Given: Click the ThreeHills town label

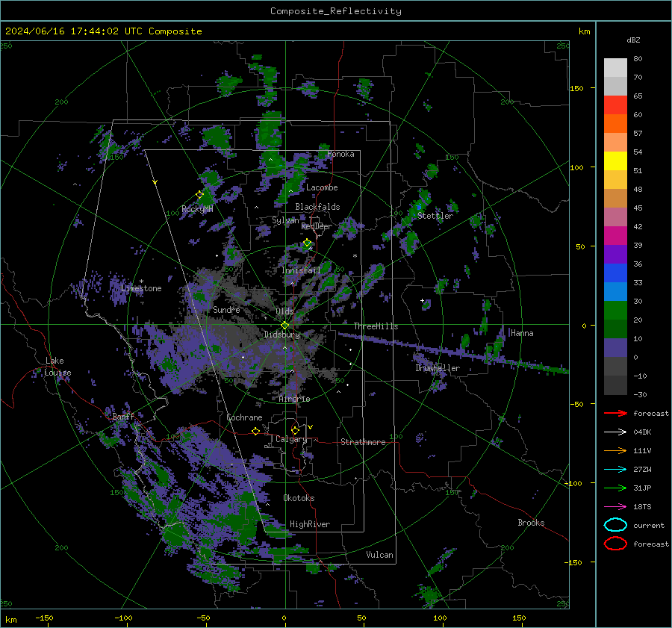Looking at the screenshot, I should [x=376, y=326].
